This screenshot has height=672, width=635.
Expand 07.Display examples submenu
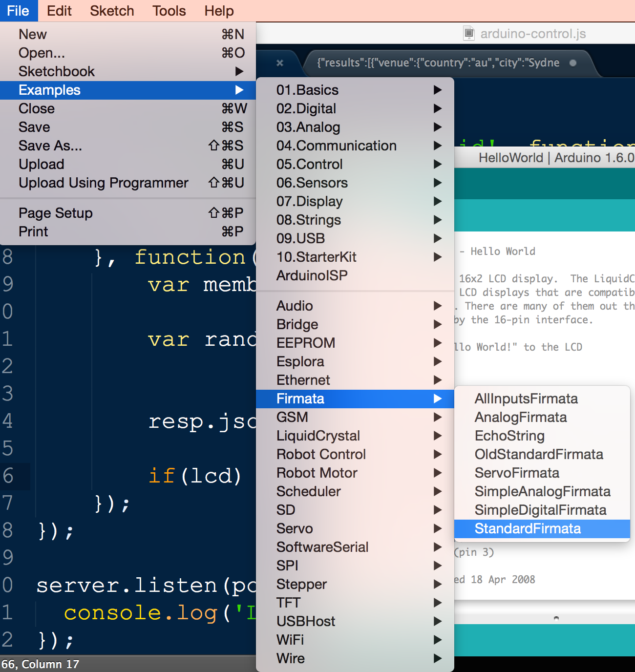[x=355, y=201]
